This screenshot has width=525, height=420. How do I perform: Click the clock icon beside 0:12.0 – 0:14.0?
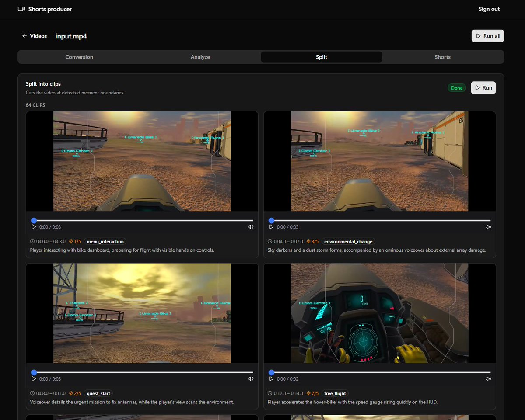click(270, 393)
